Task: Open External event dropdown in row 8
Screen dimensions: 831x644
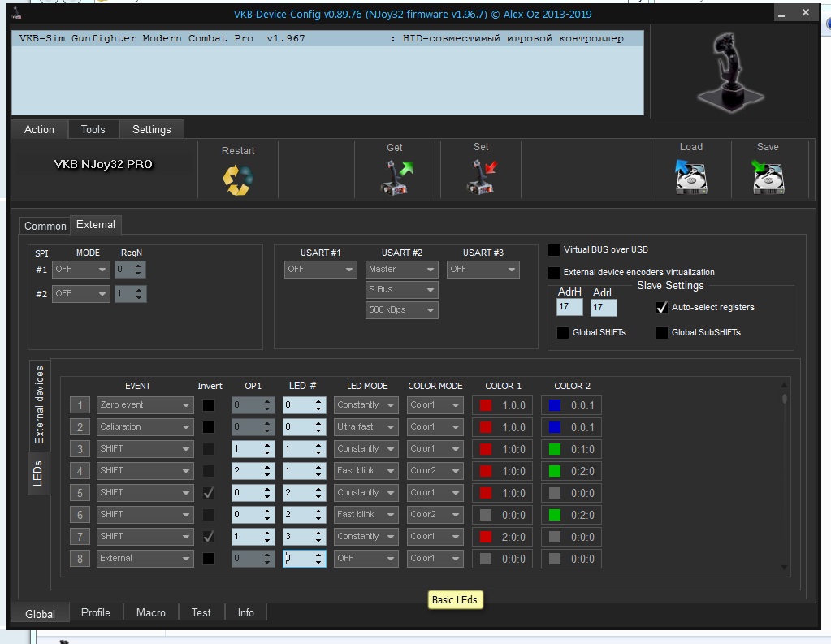Action: (x=145, y=558)
